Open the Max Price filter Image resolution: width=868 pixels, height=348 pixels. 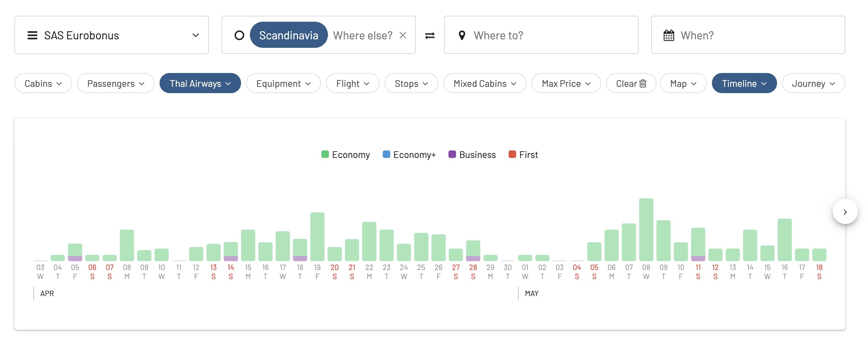click(566, 83)
